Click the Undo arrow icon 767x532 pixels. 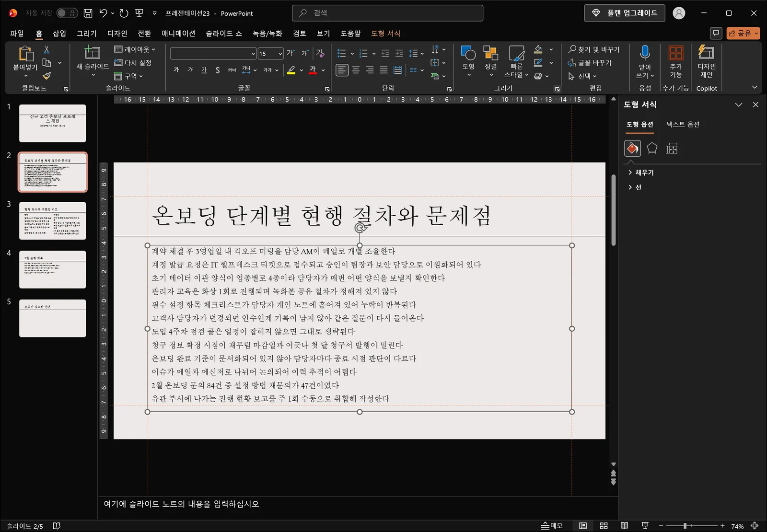pyautogui.click(x=103, y=13)
